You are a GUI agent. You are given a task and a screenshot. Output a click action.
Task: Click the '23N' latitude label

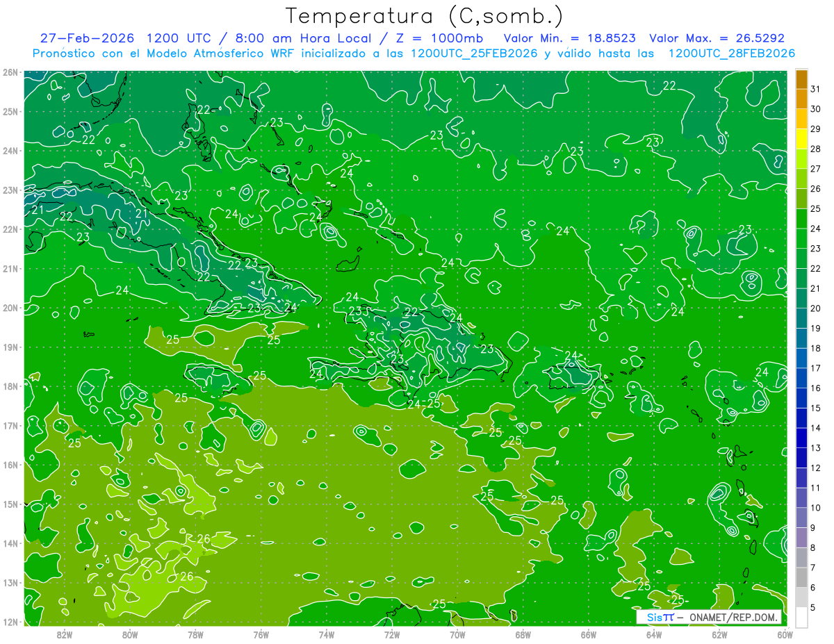click(x=10, y=190)
